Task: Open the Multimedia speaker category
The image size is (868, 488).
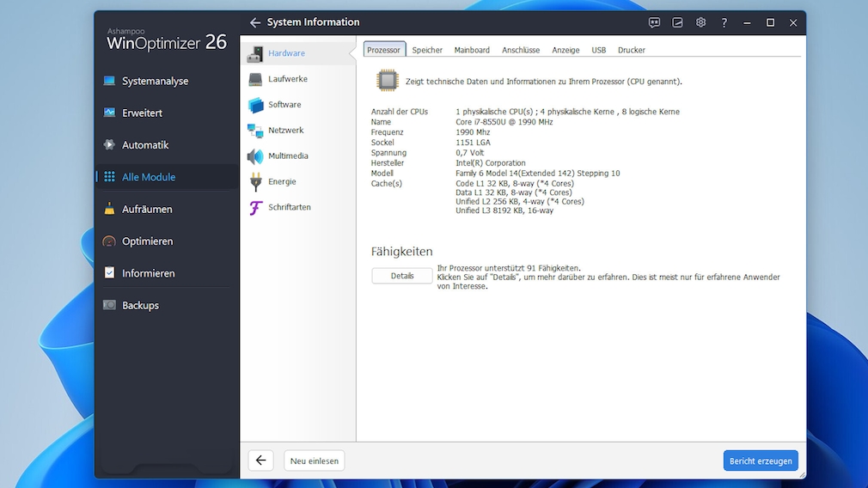Action: (288, 156)
